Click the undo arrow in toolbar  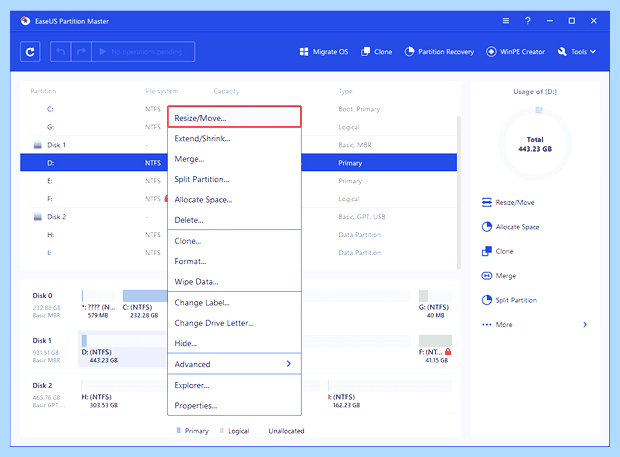click(x=60, y=52)
